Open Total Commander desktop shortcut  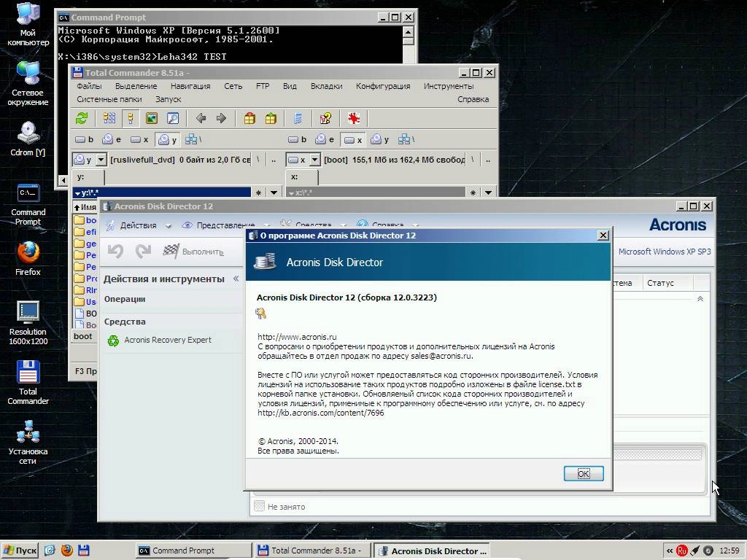click(28, 382)
